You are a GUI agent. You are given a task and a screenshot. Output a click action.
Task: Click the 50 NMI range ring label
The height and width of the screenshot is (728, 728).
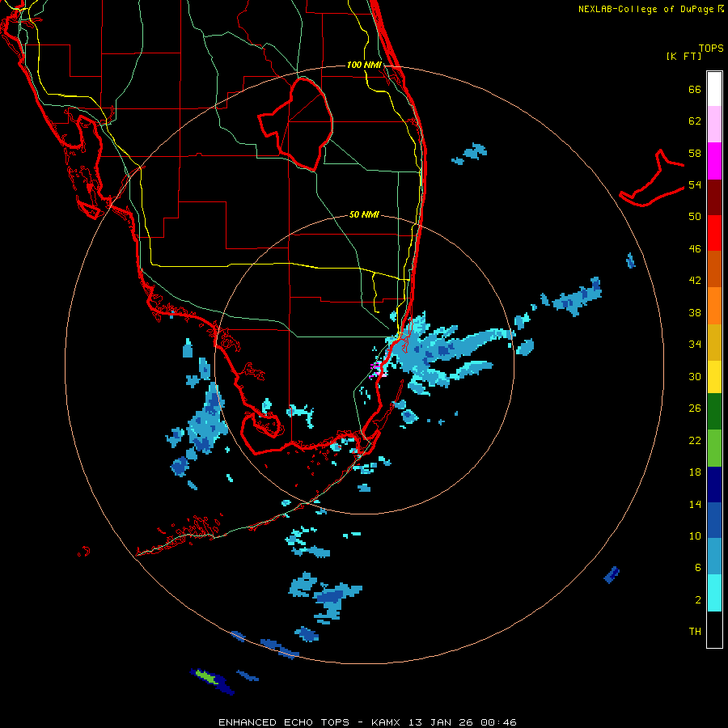pyautogui.click(x=364, y=214)
